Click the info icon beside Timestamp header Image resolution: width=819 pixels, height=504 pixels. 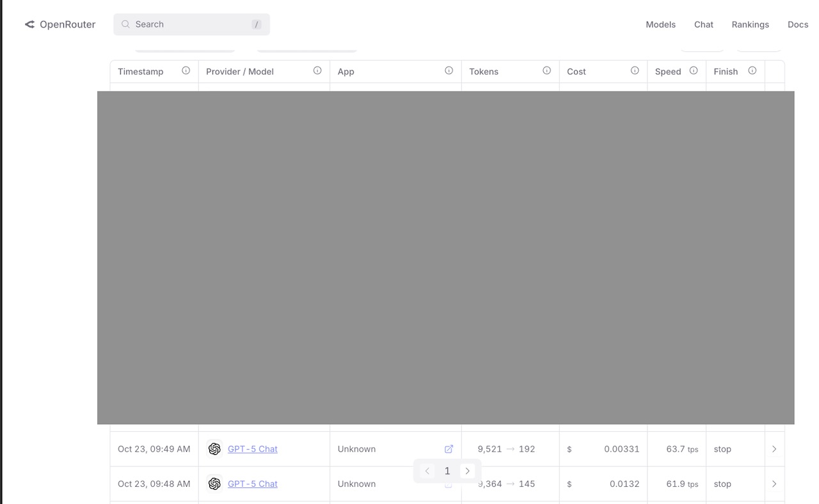point(186,70)
